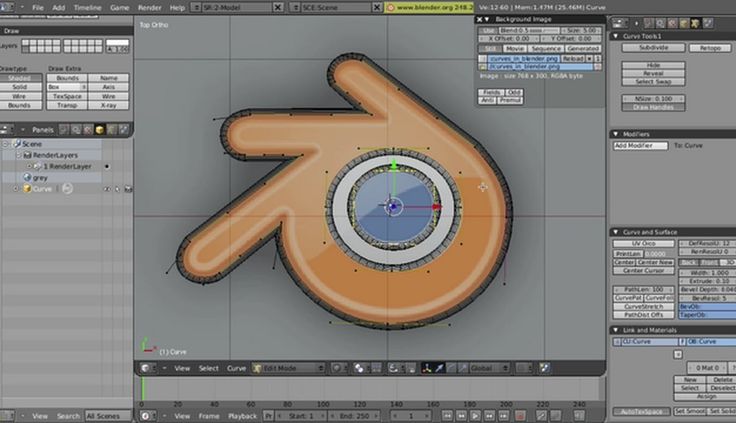Image resolution: width=736 pixels, height=423 pixels.
Task: Open pivot point selector icon
Action: [x=360, y=368]
